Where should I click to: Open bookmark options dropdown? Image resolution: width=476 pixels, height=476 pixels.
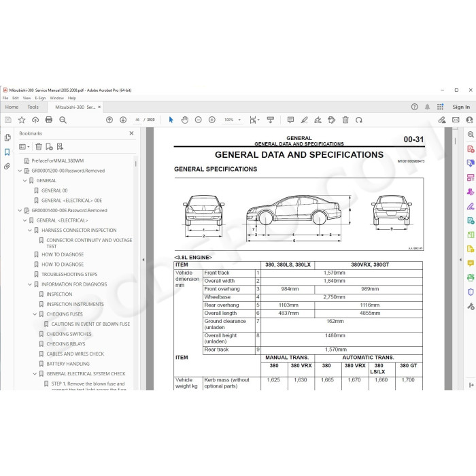tap(24, 147)
